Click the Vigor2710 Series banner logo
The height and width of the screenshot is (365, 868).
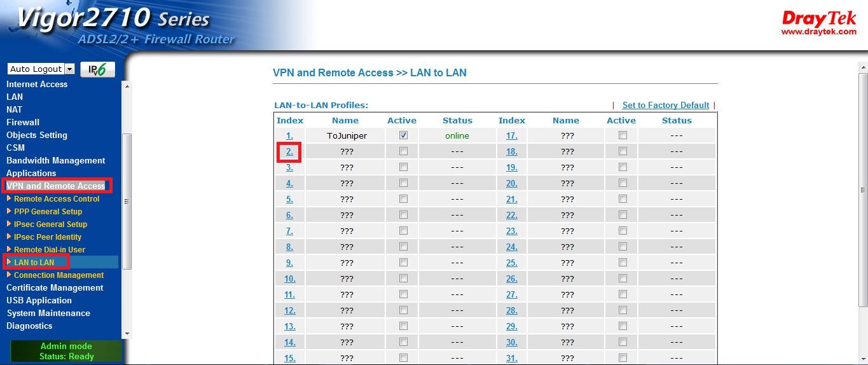click(x=114, y=25)
